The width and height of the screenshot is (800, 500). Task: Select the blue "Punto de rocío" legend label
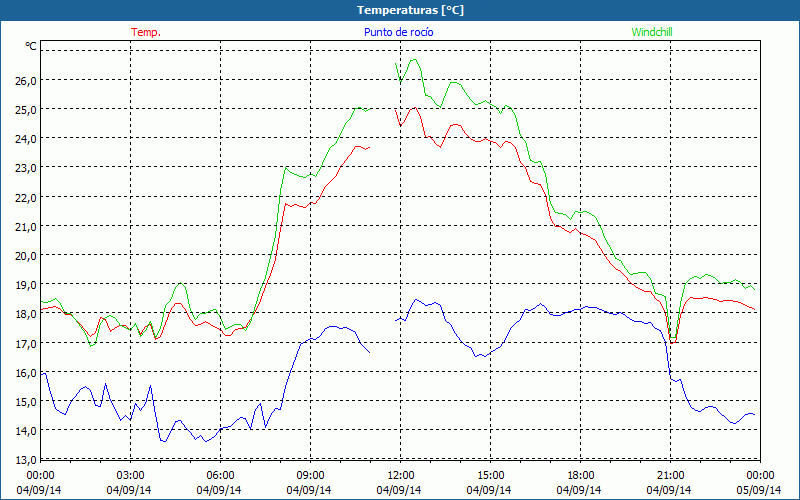(399, 32)
